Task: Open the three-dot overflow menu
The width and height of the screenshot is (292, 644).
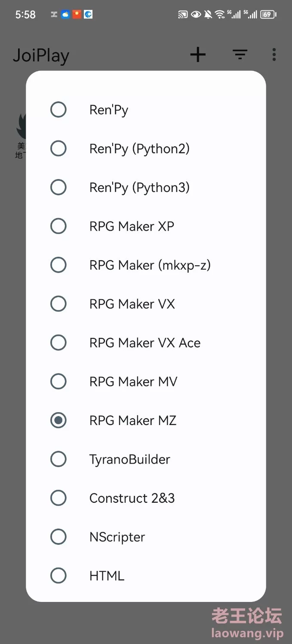Action: [274, 55]
